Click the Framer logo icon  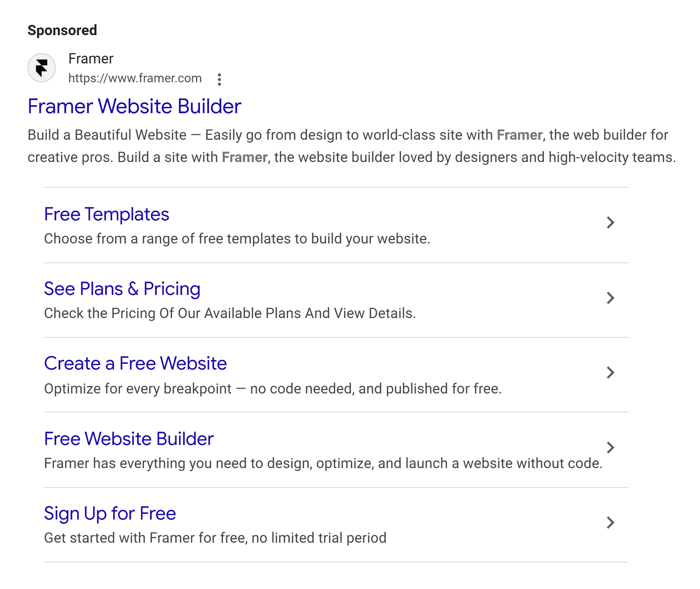(41, 68)
